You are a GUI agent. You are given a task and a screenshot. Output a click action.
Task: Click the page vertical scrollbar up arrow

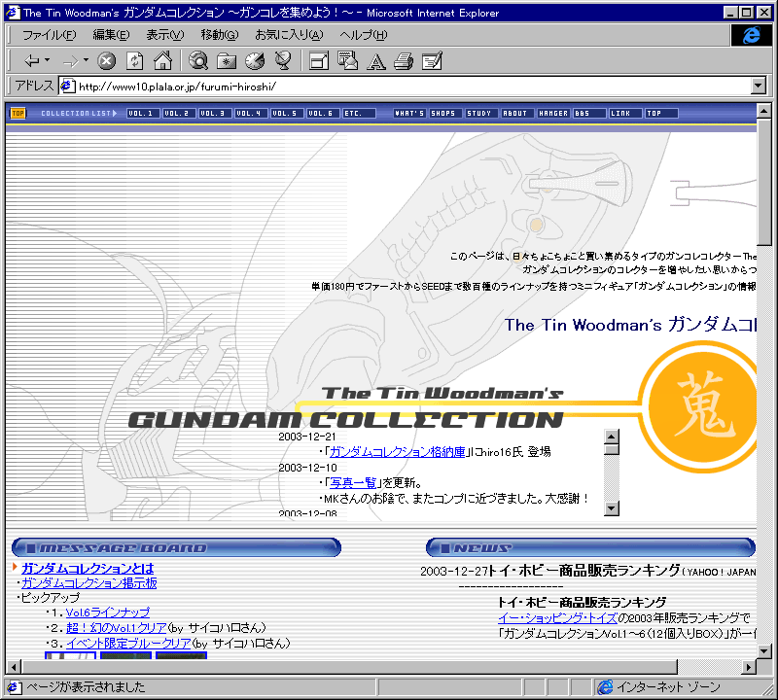coord(764,110)
